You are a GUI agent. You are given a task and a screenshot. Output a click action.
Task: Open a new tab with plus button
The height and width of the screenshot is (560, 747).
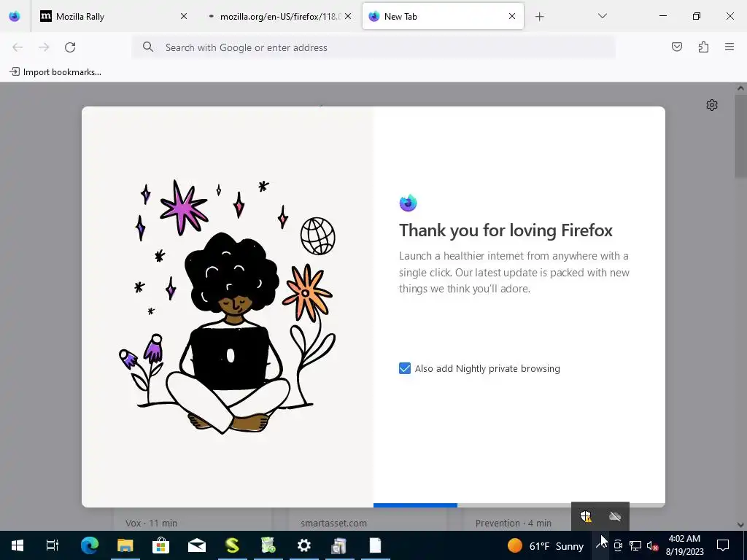539,17
